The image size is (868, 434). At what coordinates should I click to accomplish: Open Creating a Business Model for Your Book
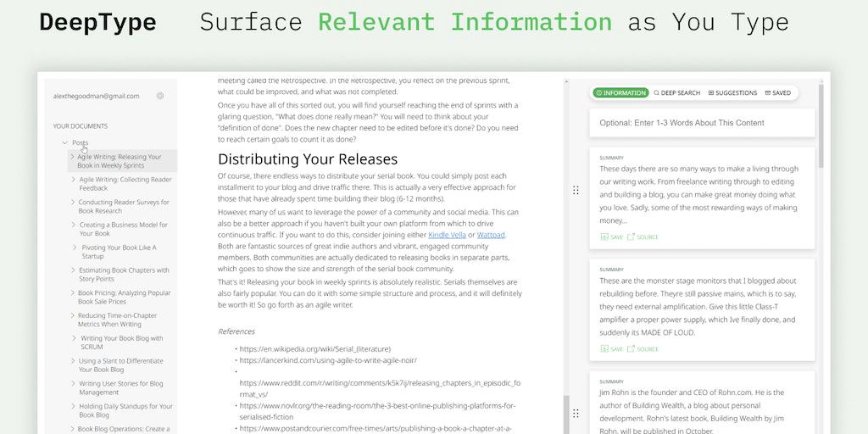tap(124, 229)
